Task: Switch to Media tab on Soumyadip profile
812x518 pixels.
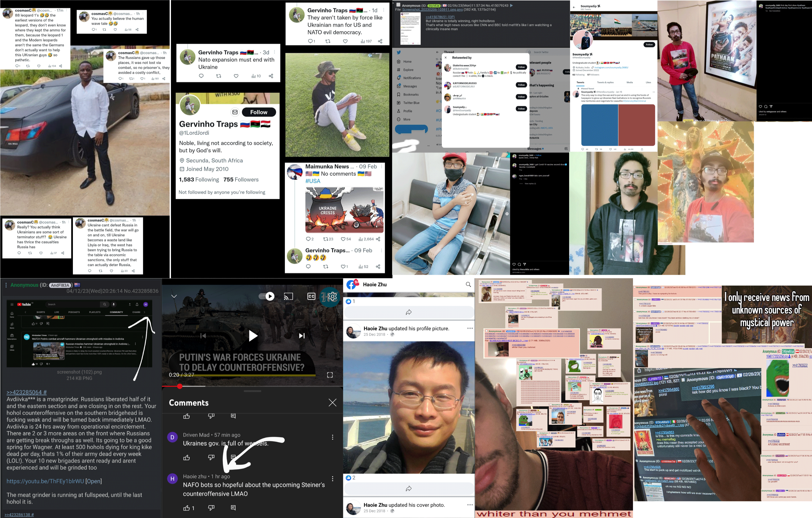Action: coord(630,83)
